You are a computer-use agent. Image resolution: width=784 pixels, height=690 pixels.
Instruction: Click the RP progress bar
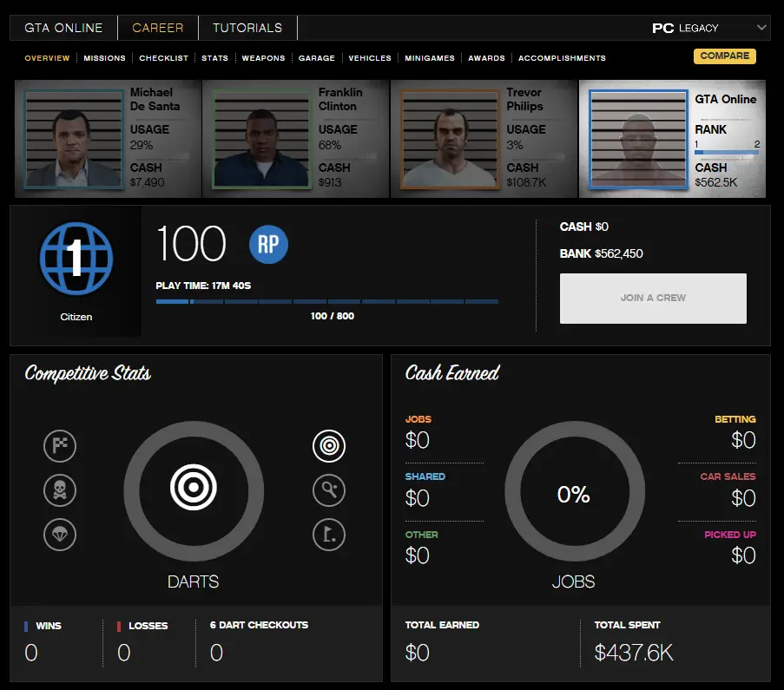tap(326, 302)
